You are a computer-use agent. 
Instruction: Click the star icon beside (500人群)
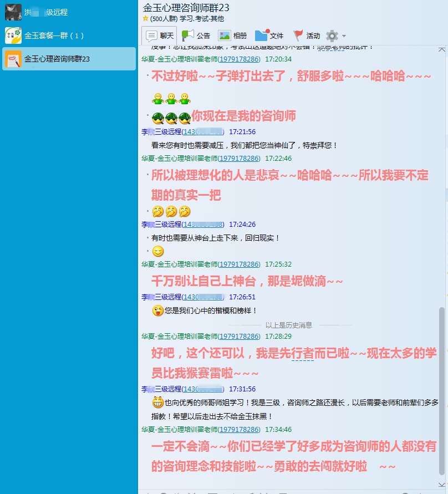[145, 18]
